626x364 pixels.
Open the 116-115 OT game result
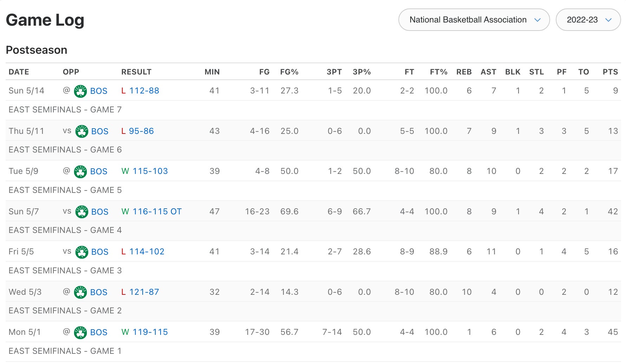157,212
